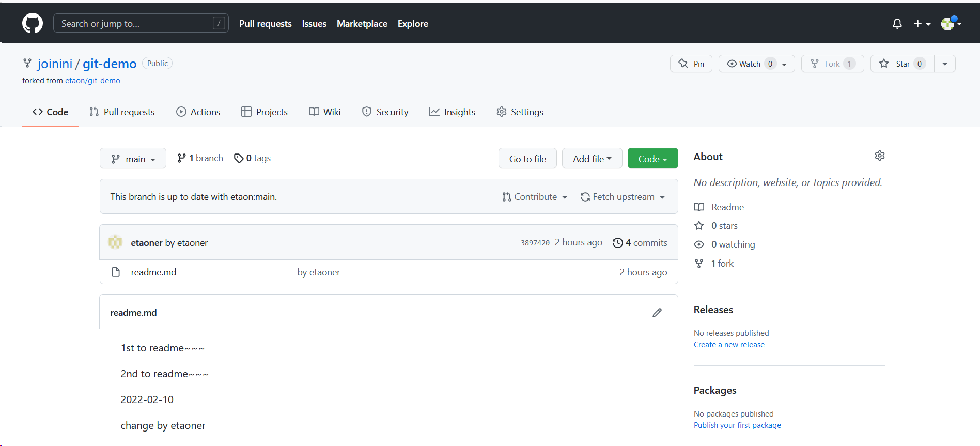Click the slash shortcut icon in search

pos(219,23)
